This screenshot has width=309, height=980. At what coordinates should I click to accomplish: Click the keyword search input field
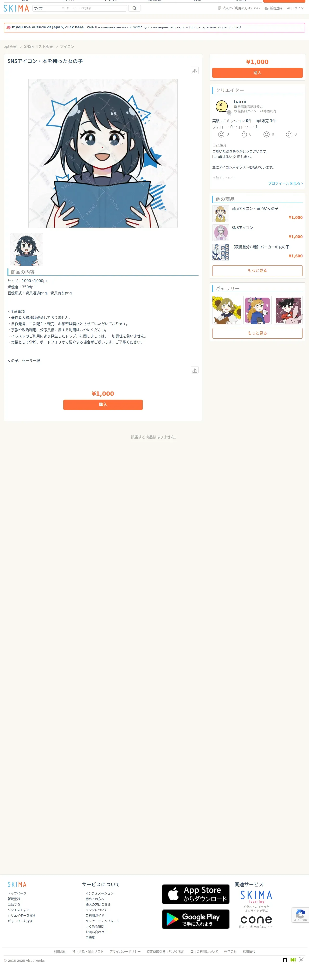[x=96, y=8]
